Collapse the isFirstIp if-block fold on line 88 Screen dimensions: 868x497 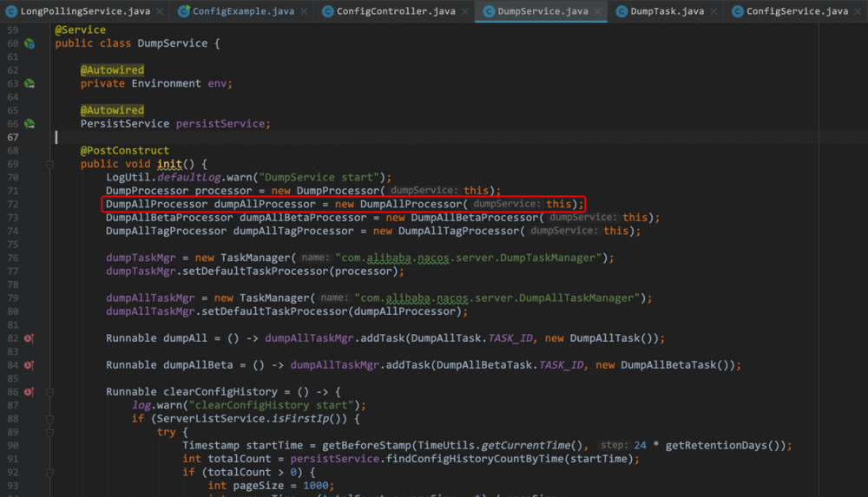click(49, 419)
